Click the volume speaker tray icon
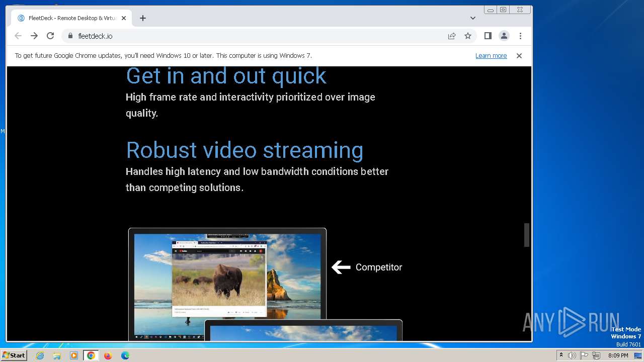This screenshot has height=362, width=644. point(572,355)
